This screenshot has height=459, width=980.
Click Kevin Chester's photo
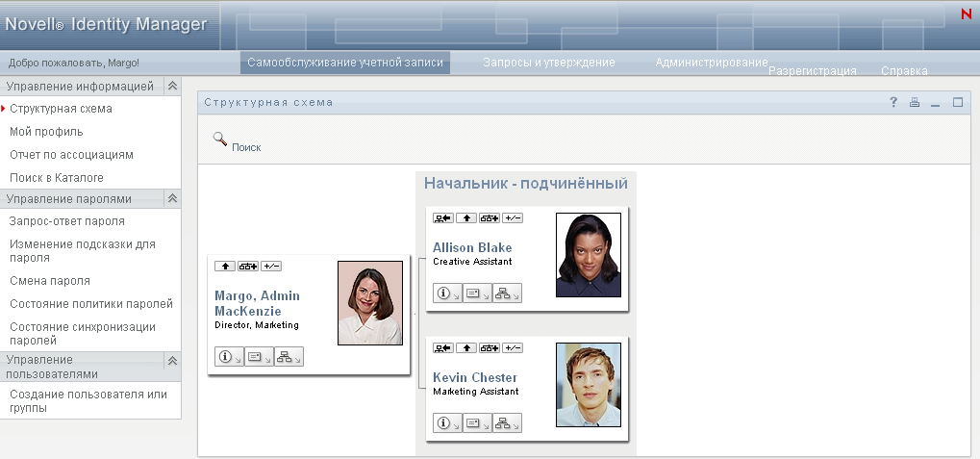click(x=589, y=385)
